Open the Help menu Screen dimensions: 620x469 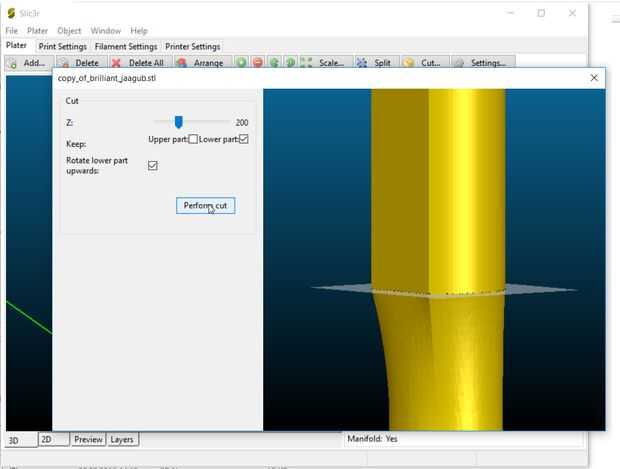click(139, 30)
